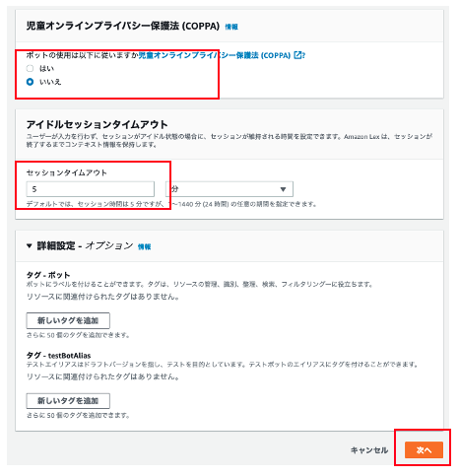
Task: Open the 児童オンラインプライバシー保護法 (COPPA) link
Action: click(x=215, y=55)
